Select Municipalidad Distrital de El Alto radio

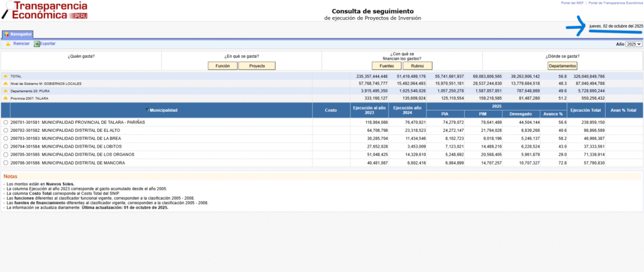point(6,131)
